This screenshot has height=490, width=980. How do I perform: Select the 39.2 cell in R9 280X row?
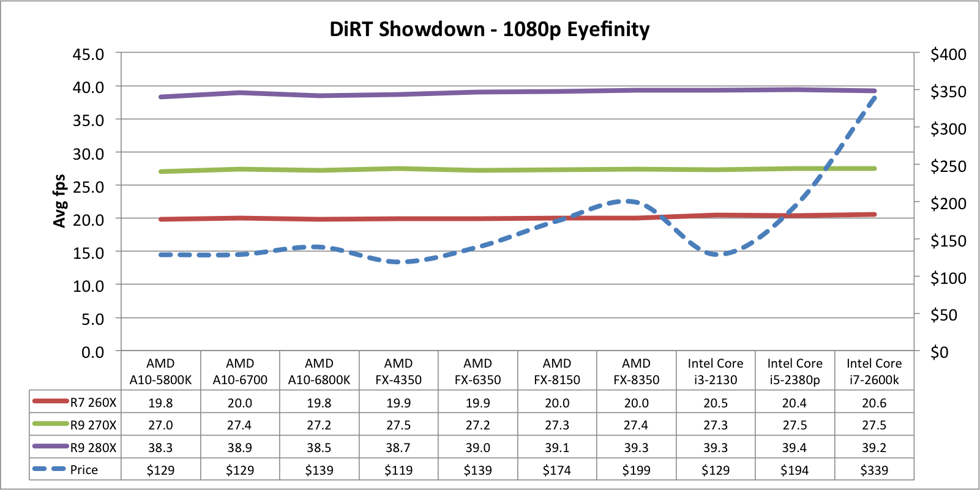[874, 448]
